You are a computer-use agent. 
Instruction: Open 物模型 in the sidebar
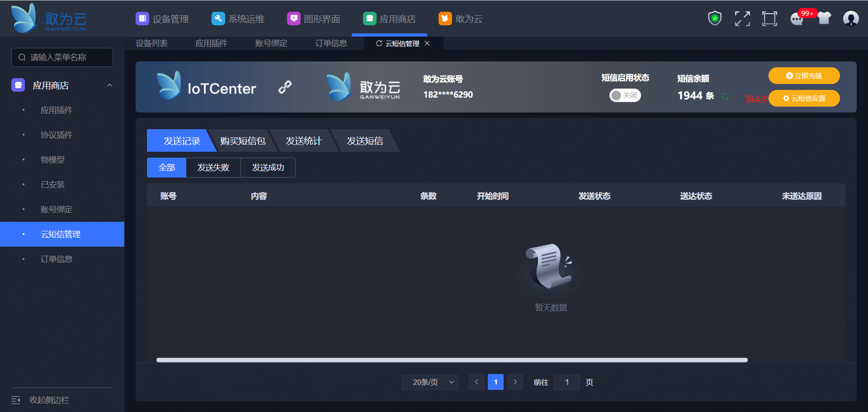click(52, 160)
